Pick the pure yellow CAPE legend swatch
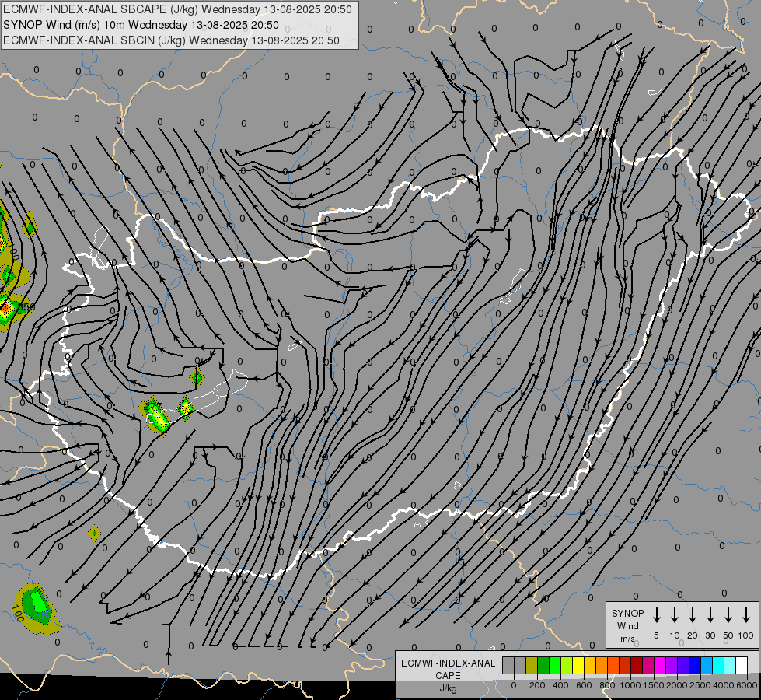Viewport: 761px width, 700px height. 578,665
